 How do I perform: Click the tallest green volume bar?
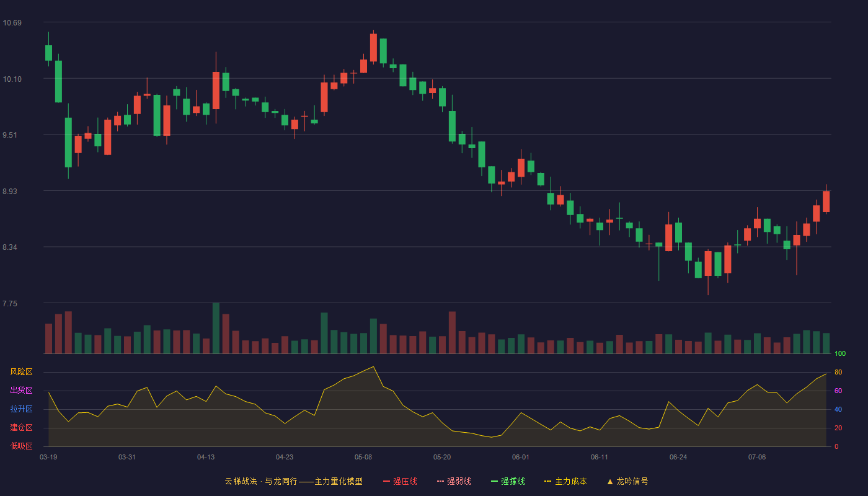216,328
